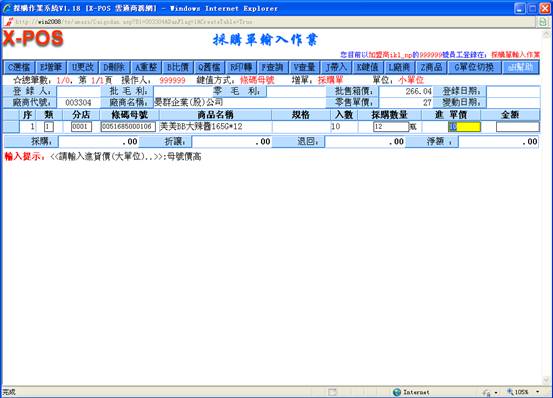
Task: Focus the 採購數量 quantity field
Action: click(390, 127)
